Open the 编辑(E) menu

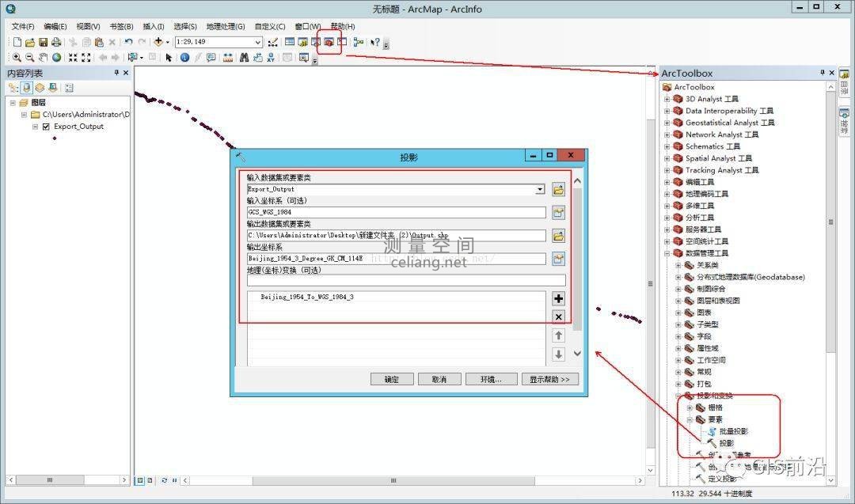(55, 26)
